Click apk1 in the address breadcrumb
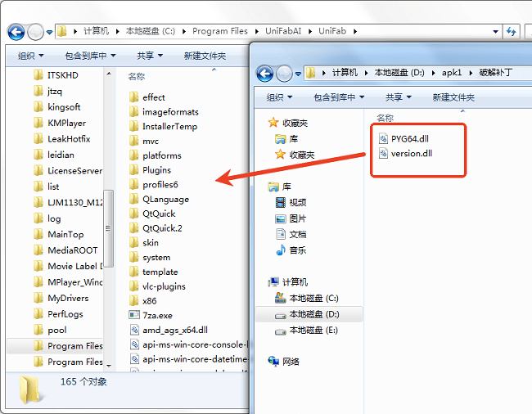The height and width of the screenshot is (414, 532). [x=453, y=73]
